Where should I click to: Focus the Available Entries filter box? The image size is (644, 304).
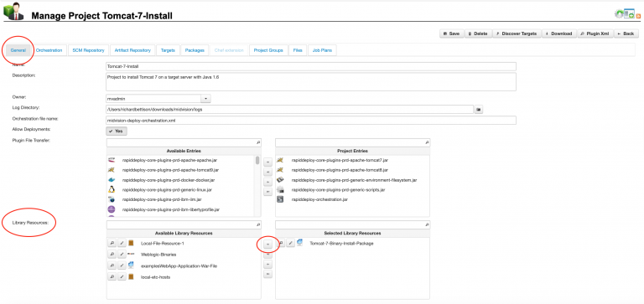184,142
